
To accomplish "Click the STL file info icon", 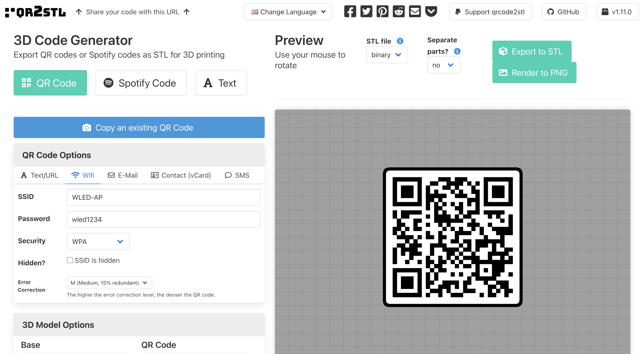I will (400, 41).
